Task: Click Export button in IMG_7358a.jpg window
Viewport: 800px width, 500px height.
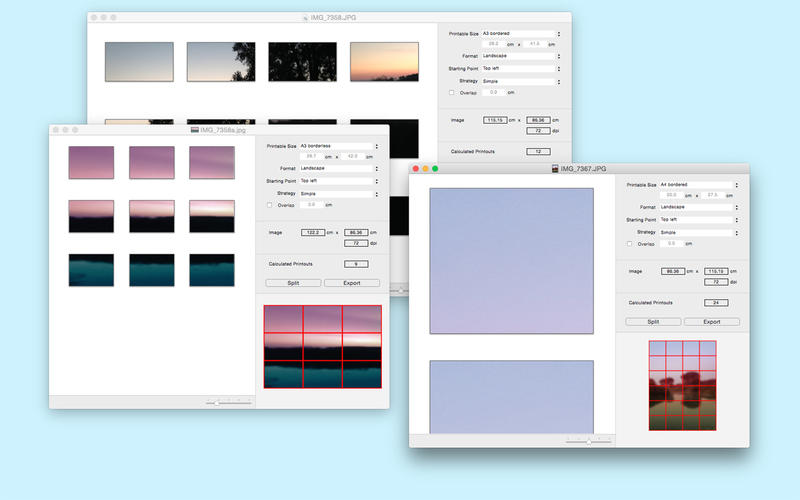Action: (x=351, y=283)
